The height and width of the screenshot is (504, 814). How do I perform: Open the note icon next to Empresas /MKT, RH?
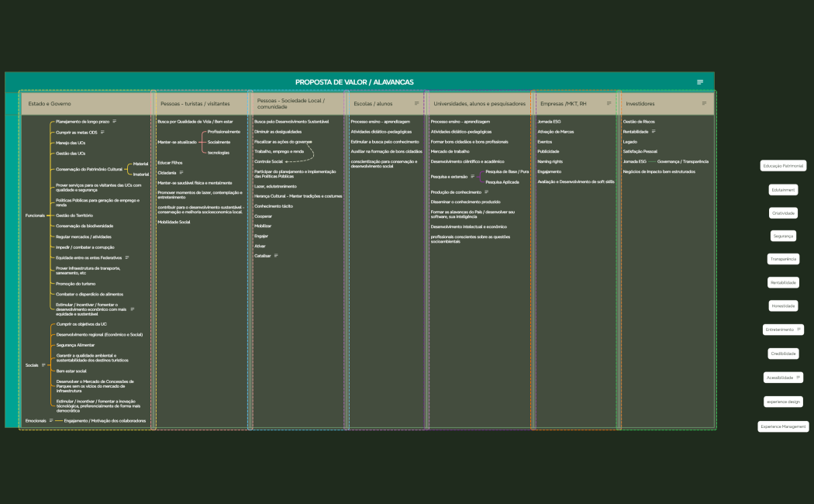(x=609, y=103)
